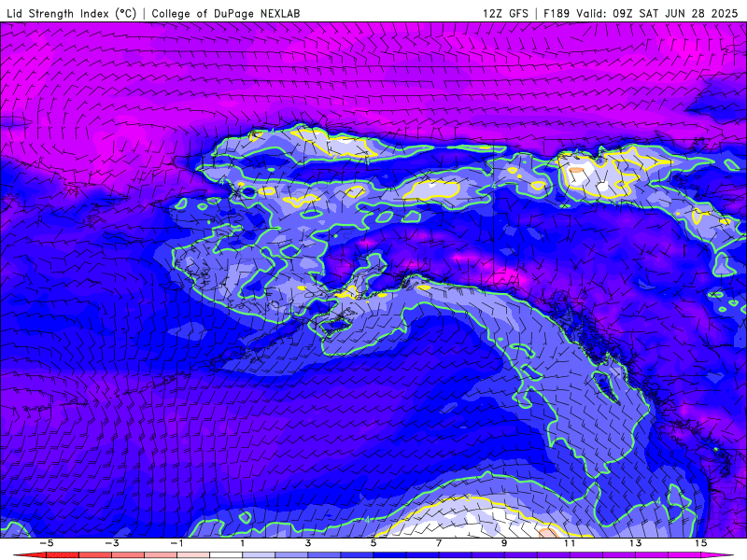Click the dotted red color bar segment below -5
The height and width of the screenshot is (560, 747).
point(63,555)
